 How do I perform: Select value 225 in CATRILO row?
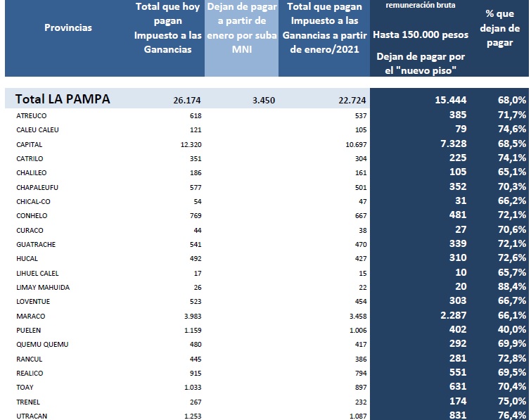click(458, 158)
